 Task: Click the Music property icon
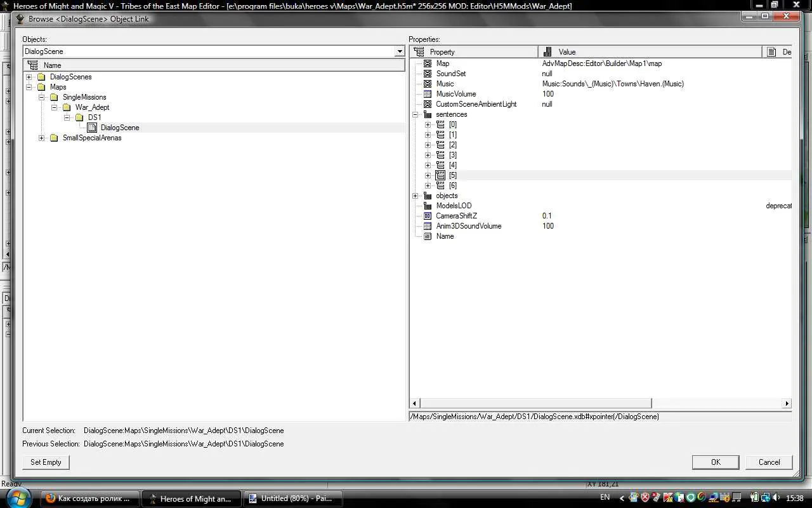tap(428, 84)
